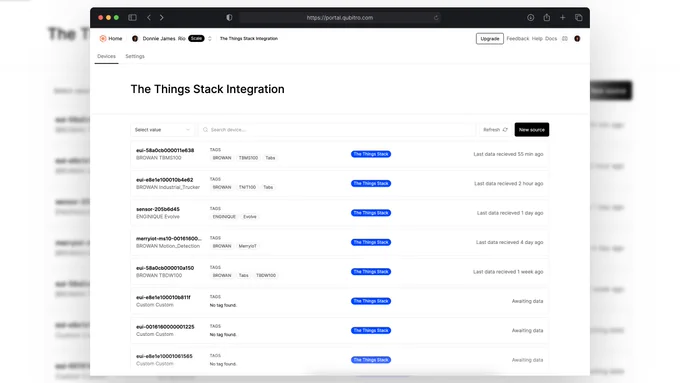Viewport: 680px width, 383px height.
Task: Open the Safari downloads icon
Action: (x=530, y=17)
